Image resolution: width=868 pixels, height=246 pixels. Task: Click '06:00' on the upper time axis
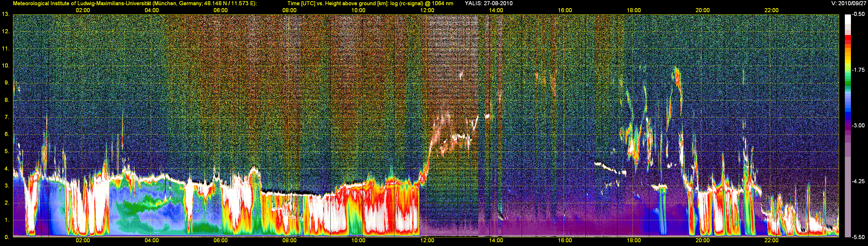(220, 10)
